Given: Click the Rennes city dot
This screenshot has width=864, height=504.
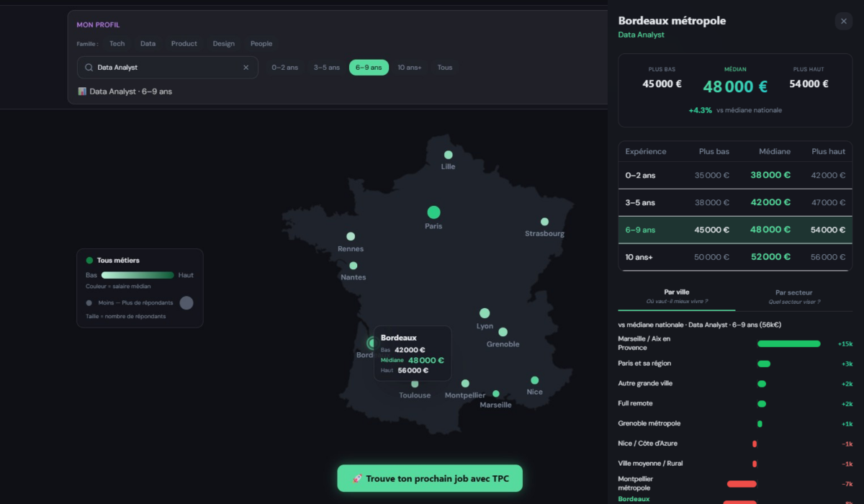Looking at the screenshot, I should click(351, 236).
